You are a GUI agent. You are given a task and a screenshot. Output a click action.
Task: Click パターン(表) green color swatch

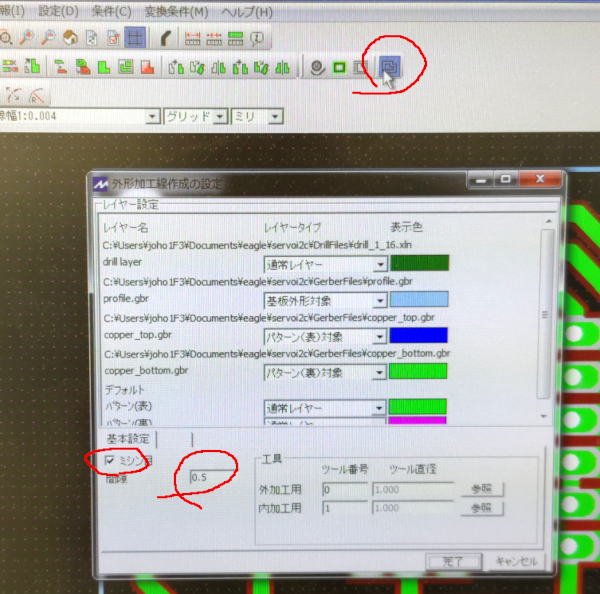418,406
